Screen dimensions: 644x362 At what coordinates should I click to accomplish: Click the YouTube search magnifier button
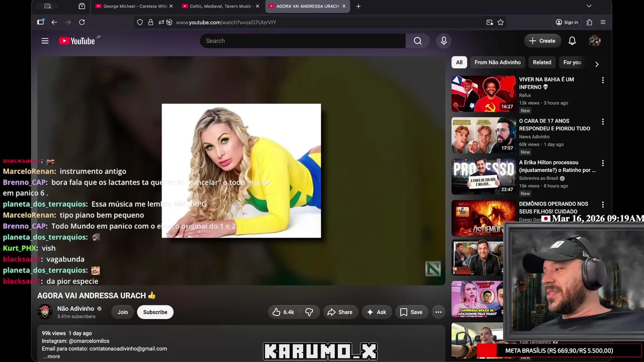point(418,41)
